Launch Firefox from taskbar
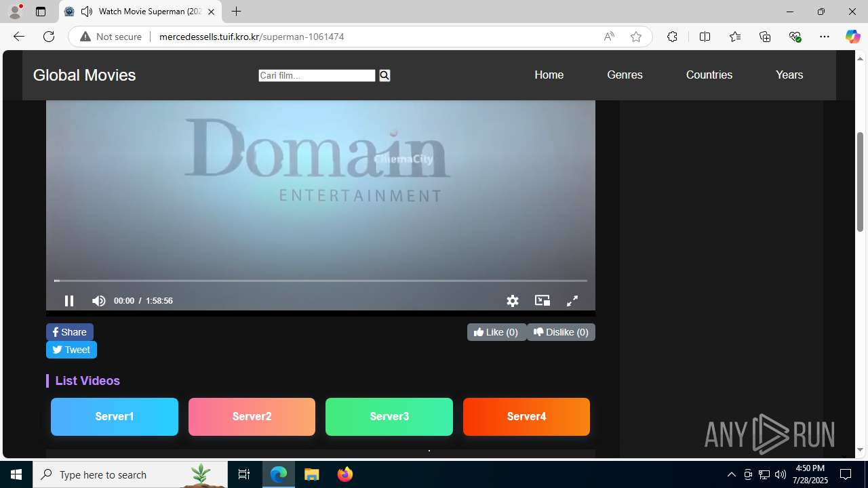Viewport: 868px width, 488px height. (x=345, y=474)
